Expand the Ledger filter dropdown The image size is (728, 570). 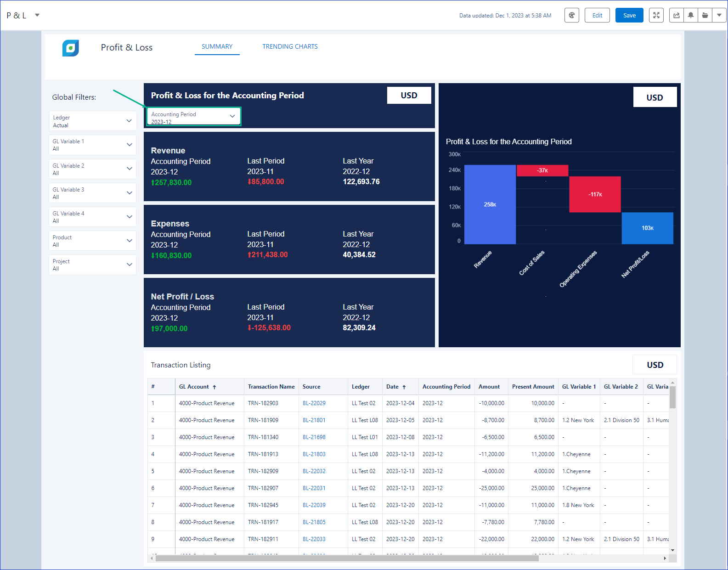point(93,121)
